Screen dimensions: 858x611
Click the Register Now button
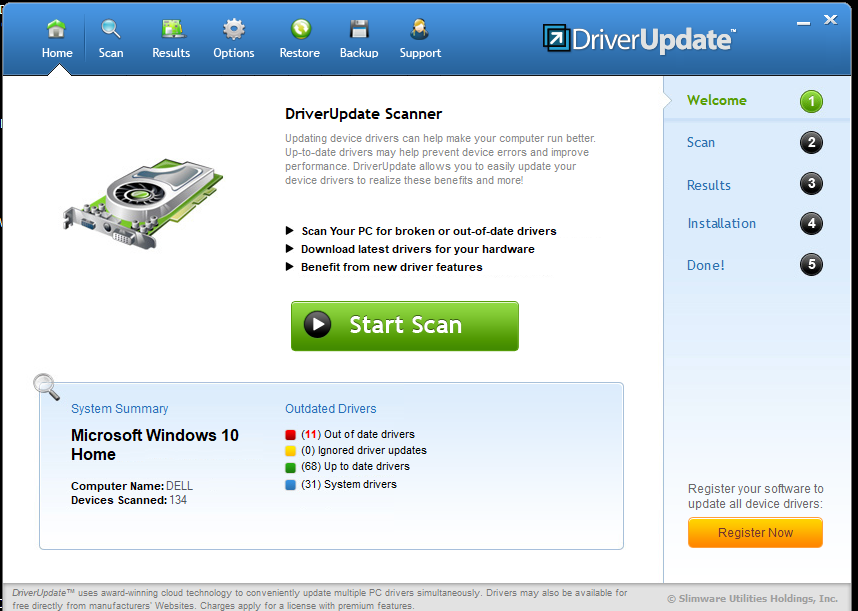[x=755, y=532]
